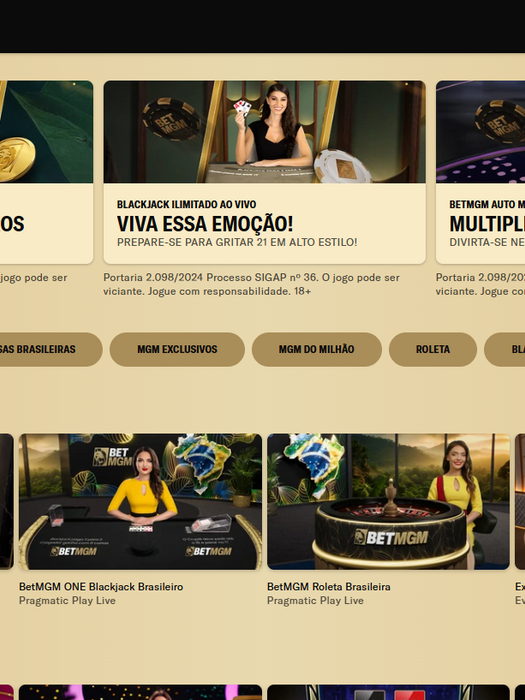Click the BetMGM logo on the roulette wheel
The width and height of the screenshot is (525, 700).
coord(391,538)
